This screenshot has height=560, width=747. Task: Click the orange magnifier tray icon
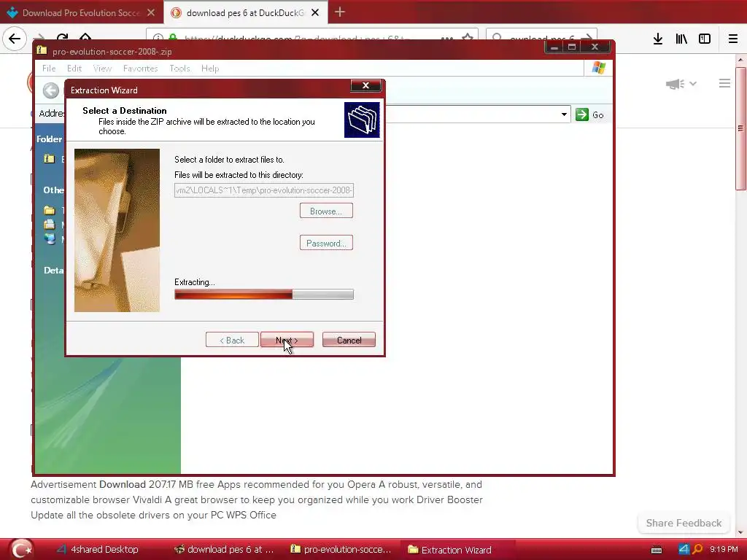(x=697, y=549)
